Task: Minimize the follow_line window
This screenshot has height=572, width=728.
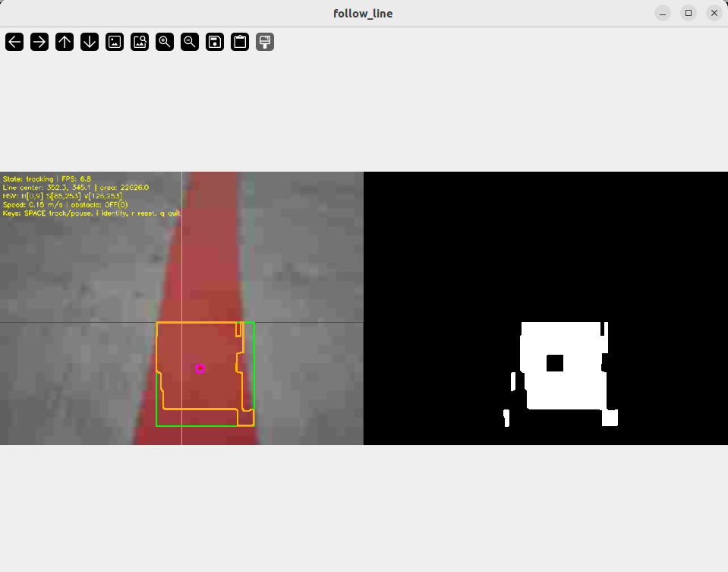Action: point(663,14)
